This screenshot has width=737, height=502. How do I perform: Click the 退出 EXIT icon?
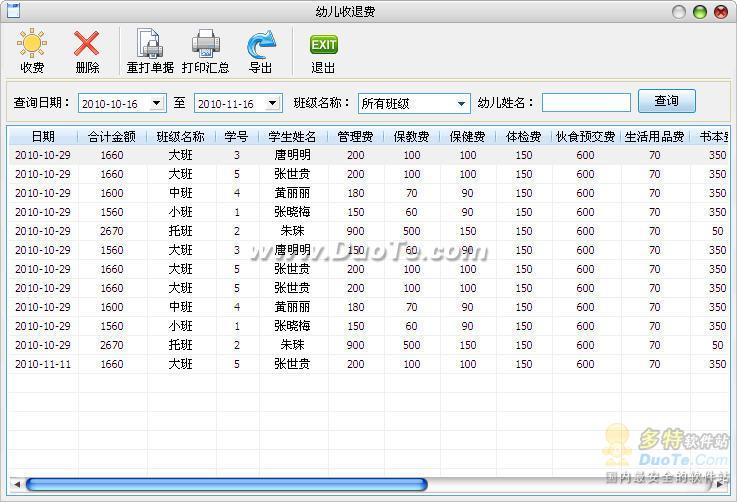pyautogui.click(x=323, y=45)
